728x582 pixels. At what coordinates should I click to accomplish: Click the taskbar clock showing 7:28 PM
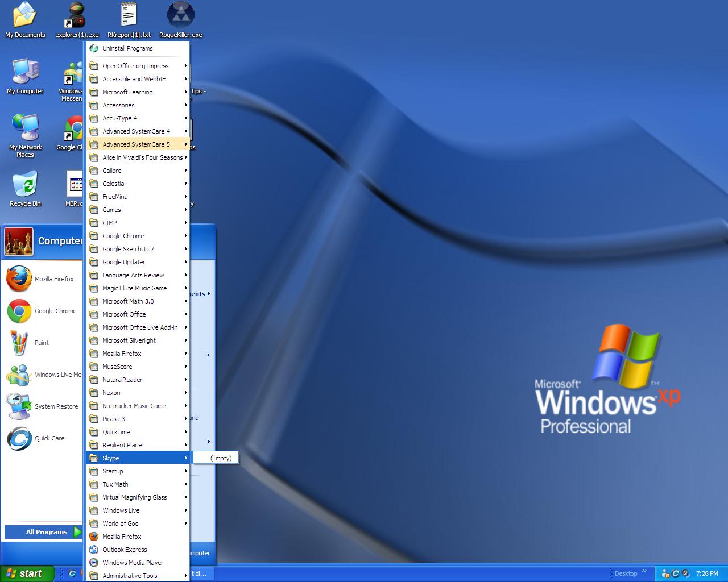click(707, 573)
